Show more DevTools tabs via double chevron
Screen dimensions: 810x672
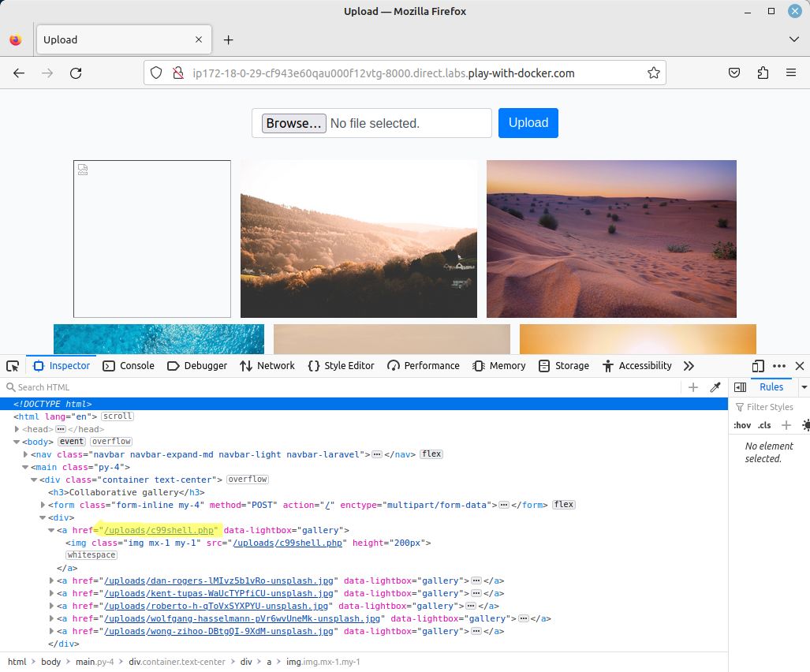pos(689,366)
